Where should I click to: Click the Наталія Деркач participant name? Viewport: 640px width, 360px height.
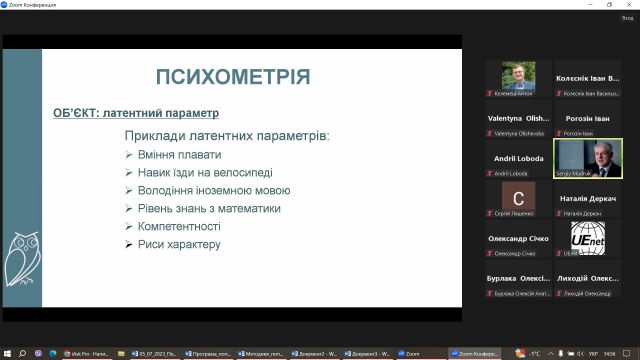588,198
